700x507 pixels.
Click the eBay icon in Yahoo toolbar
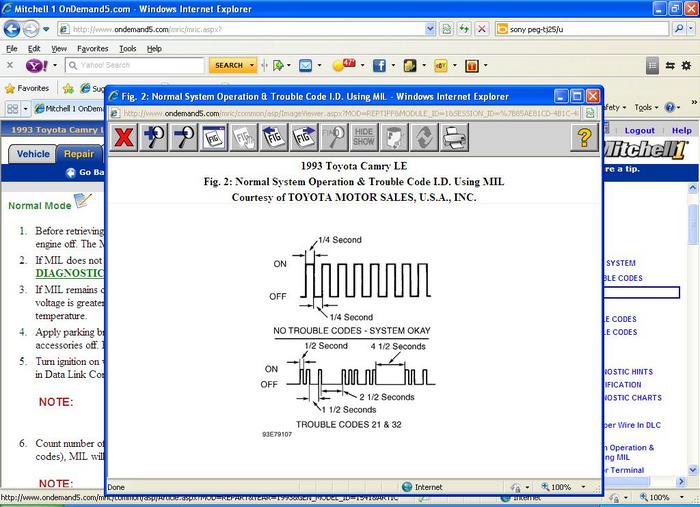tap(441, 66)
